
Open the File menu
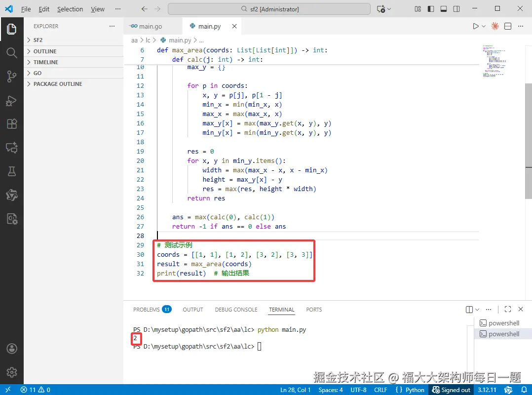click(x=26, y=9)
